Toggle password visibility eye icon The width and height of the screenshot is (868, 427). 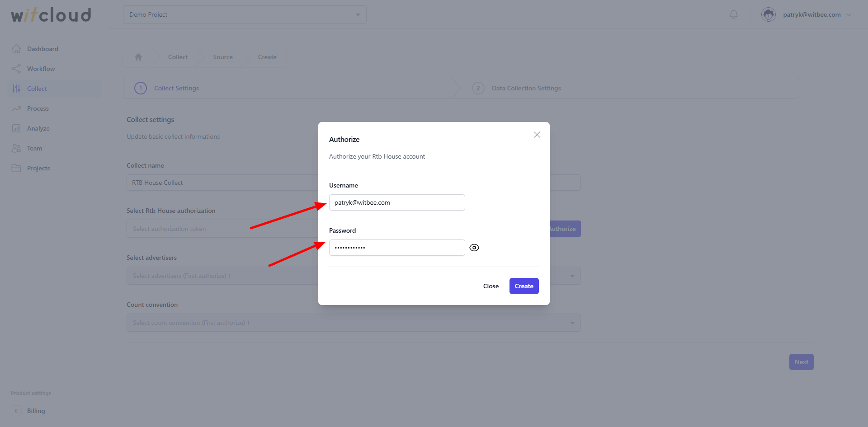pos(474,248)
